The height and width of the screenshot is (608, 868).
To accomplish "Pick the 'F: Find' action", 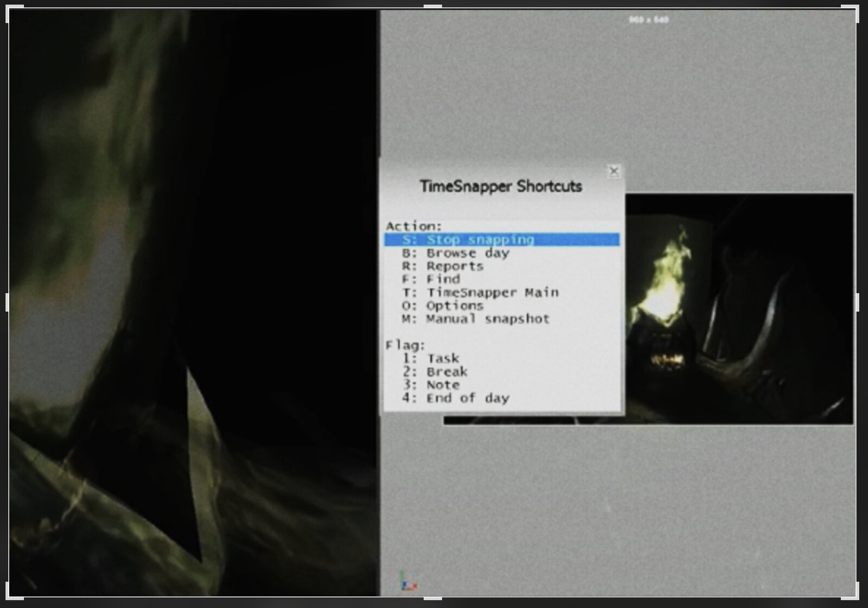I will pos(431,279).
